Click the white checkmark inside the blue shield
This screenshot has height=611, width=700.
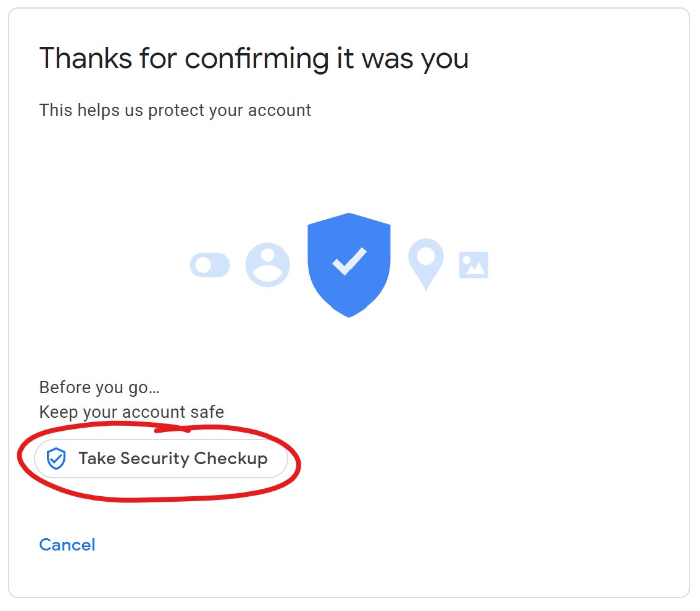pyautogui.click(x=349, y=261)
